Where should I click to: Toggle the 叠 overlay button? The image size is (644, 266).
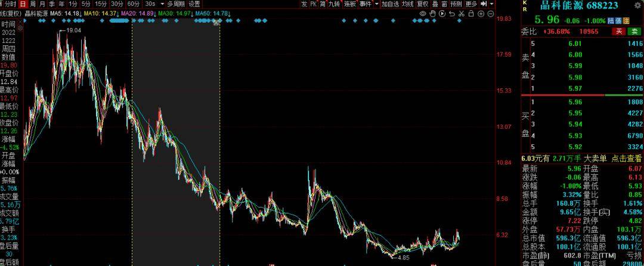(x=435, y=4)
